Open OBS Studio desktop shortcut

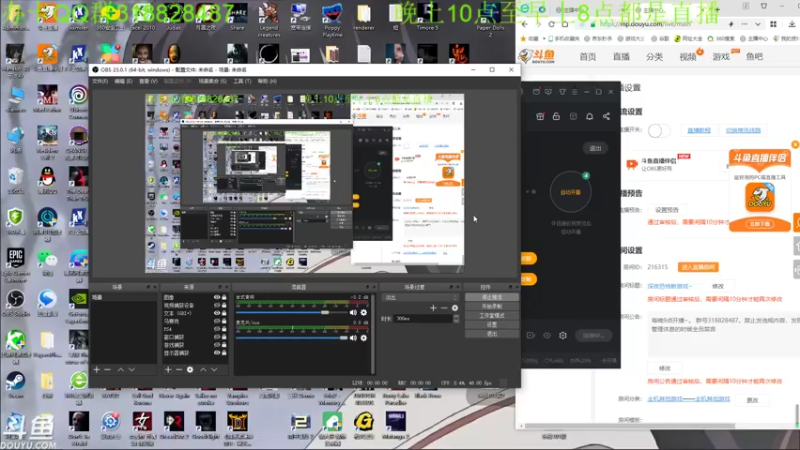coord(16,304)
